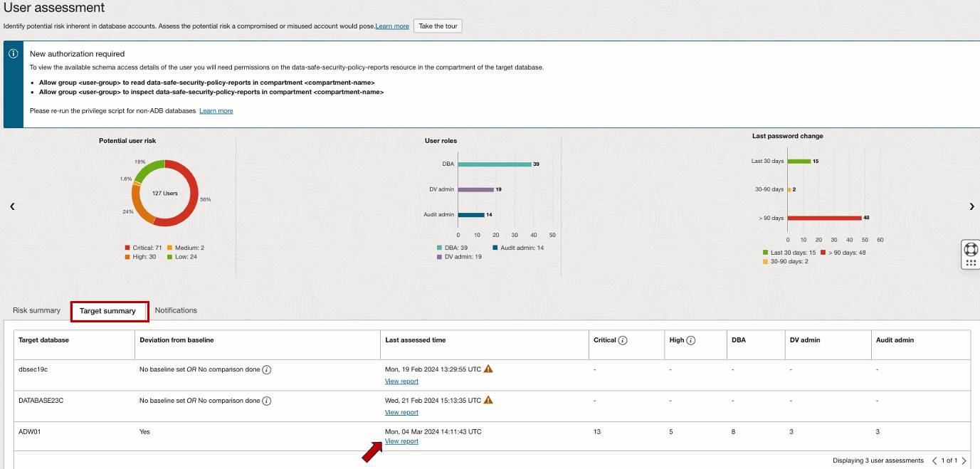The image size is (980, 469).
Task: Click the Take the tour button
Action: (438, 26)
